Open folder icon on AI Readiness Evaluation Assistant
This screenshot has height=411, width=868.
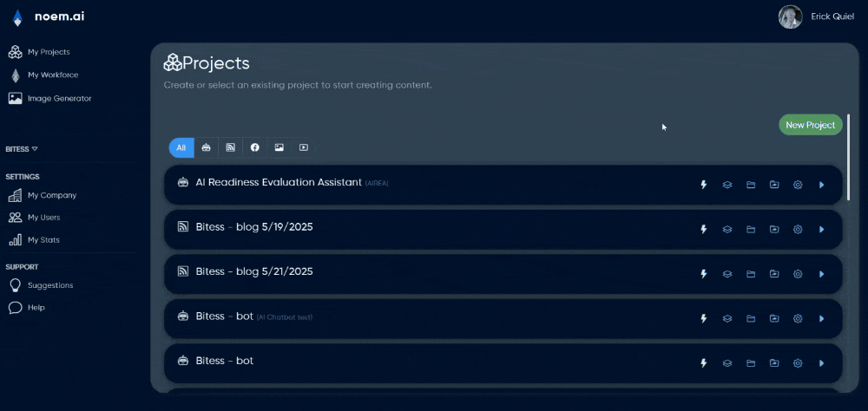click(751, 185)
